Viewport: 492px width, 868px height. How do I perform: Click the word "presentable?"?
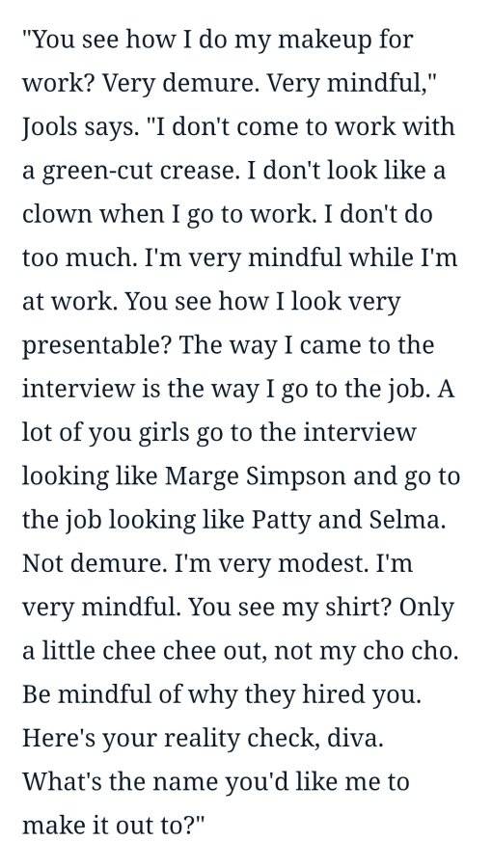click(96, 346)
